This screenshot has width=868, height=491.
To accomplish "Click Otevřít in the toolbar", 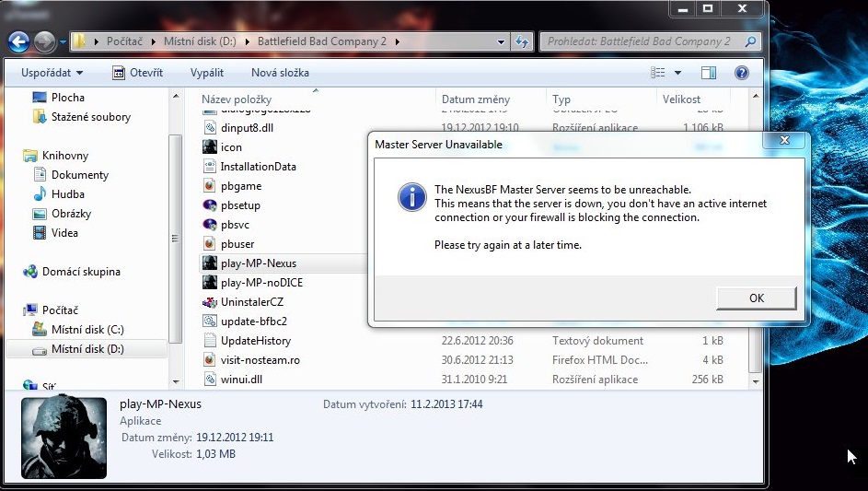I will pyautogui.click(x=137, y=73).
